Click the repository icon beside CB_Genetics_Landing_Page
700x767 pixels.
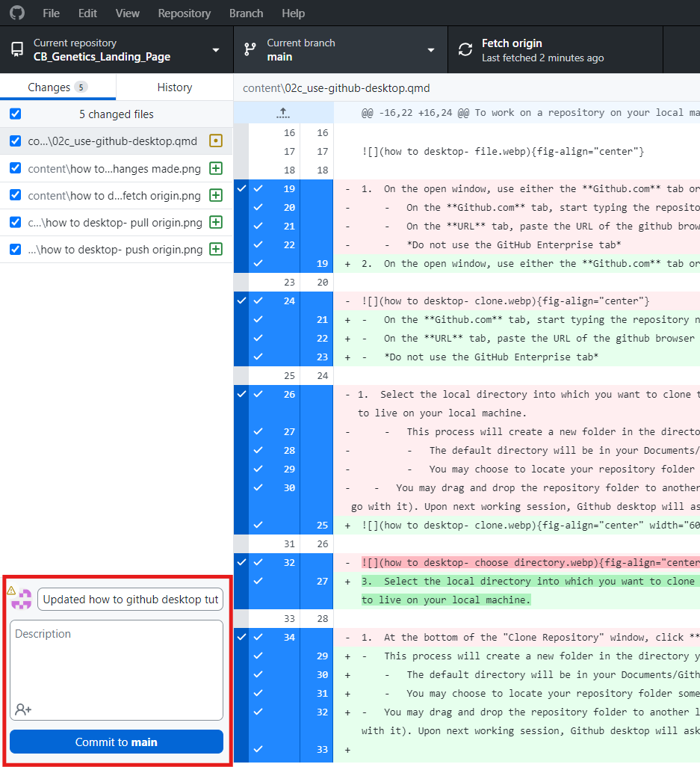click(17, 49)
